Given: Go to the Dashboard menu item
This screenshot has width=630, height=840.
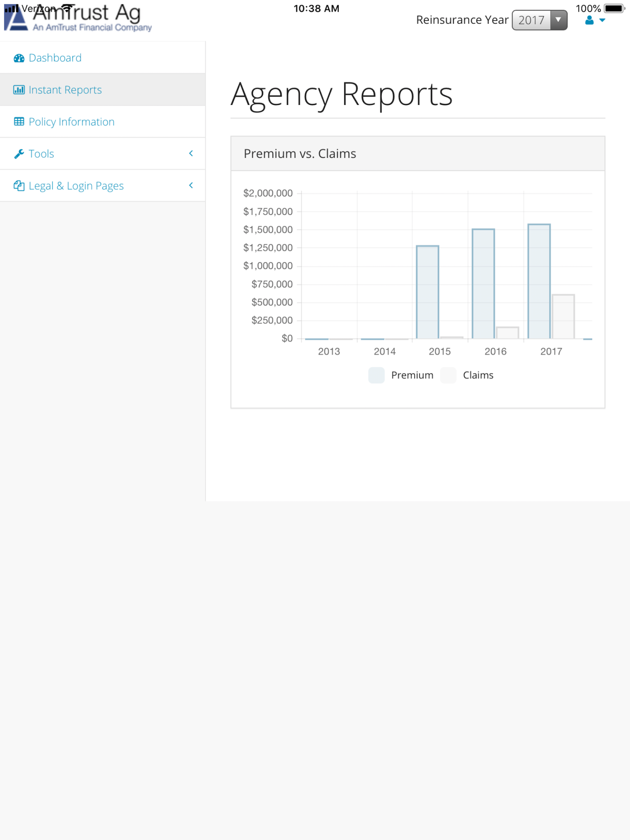Looking at the screenshot, I should 55,58.
